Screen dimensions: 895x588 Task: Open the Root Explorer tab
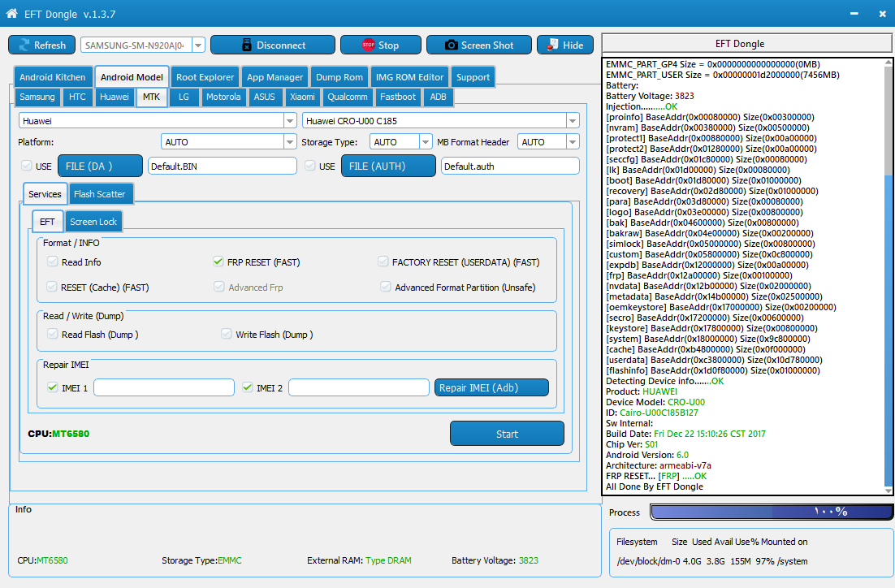[x=205, y=77]
